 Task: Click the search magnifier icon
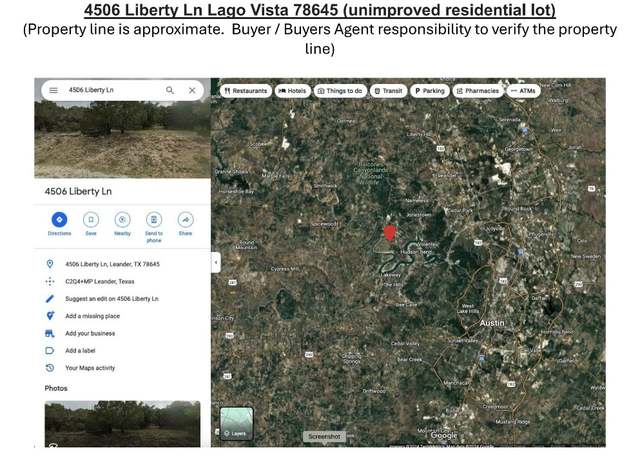pyautogui.click(x=170, y=90)
